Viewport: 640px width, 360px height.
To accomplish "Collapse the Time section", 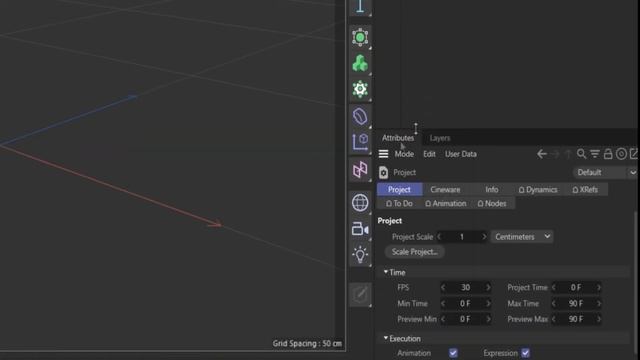I will (386, 272).
